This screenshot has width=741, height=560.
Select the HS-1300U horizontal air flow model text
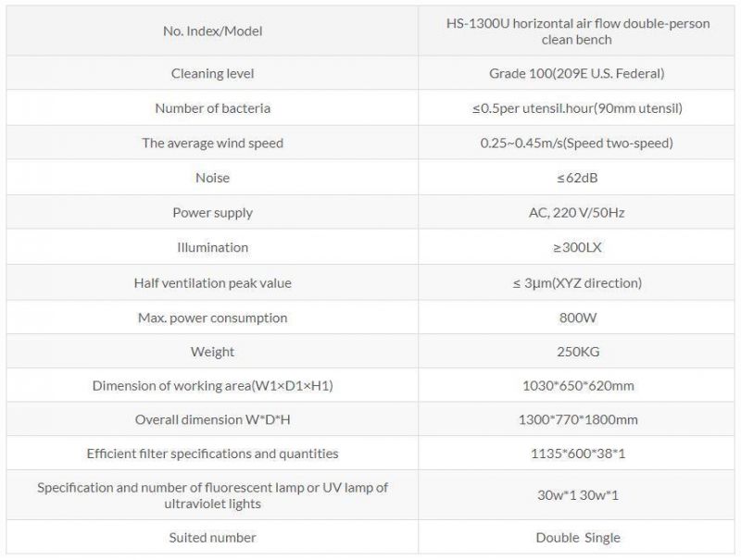(x=577, y=31)
